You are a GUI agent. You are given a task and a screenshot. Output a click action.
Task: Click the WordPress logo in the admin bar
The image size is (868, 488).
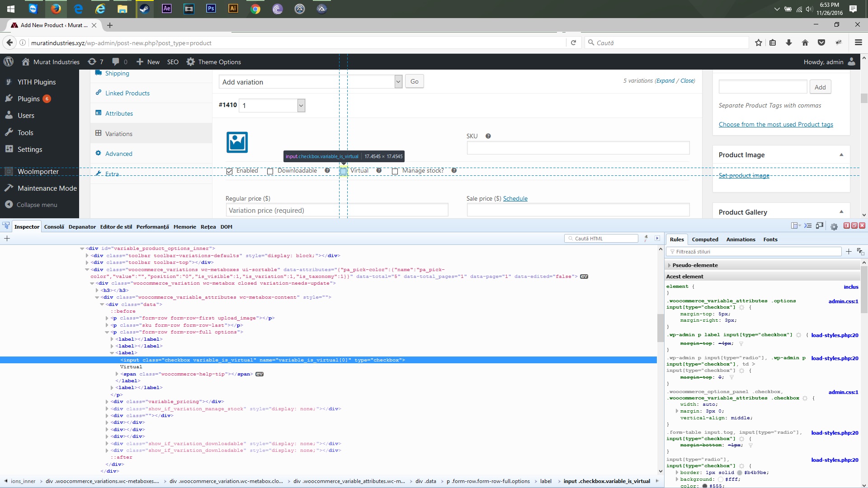[9, 61]
